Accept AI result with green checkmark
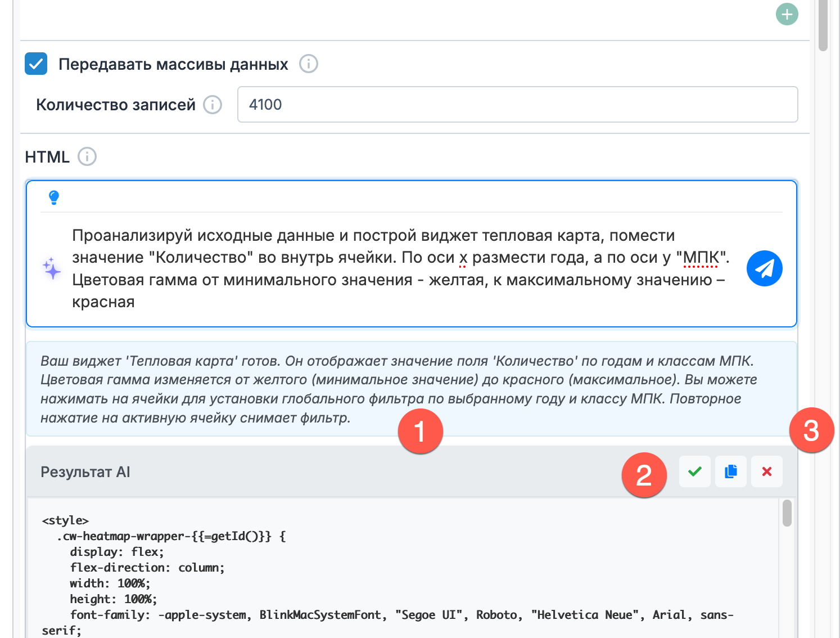The height and width of the screenshot is (638, 840). tap(695, 471)
